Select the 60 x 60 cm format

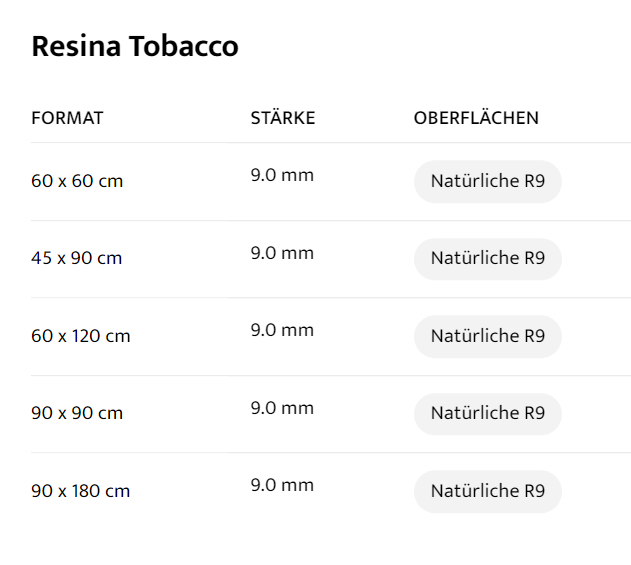(x=77, y=181)
